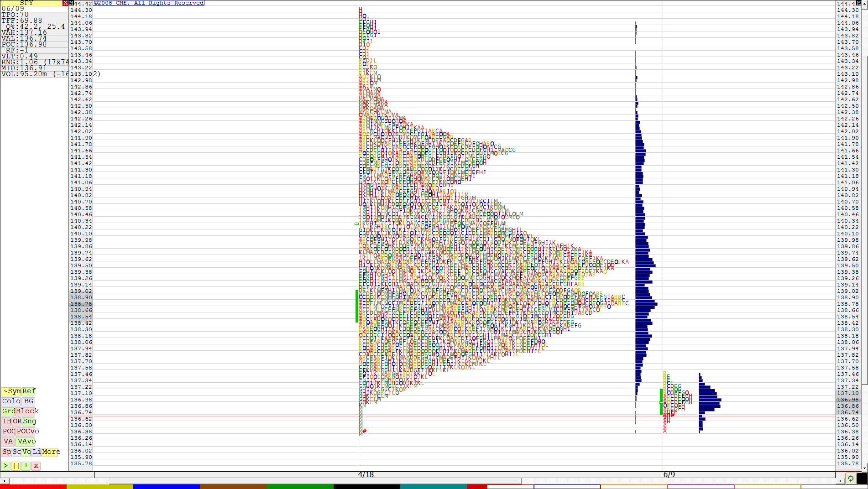Click the VAH:137.16 statistic row
The width and height of the screenshot is (868, 489).
coord(34,32)
